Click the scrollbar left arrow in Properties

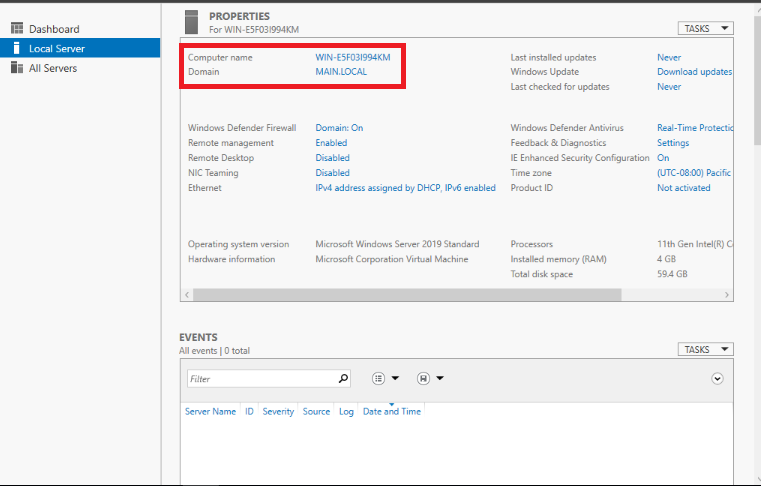point(187,295)
